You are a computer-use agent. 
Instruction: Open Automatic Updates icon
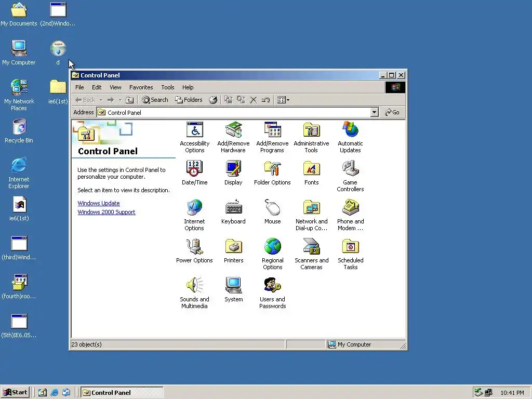tap(350, 137)
